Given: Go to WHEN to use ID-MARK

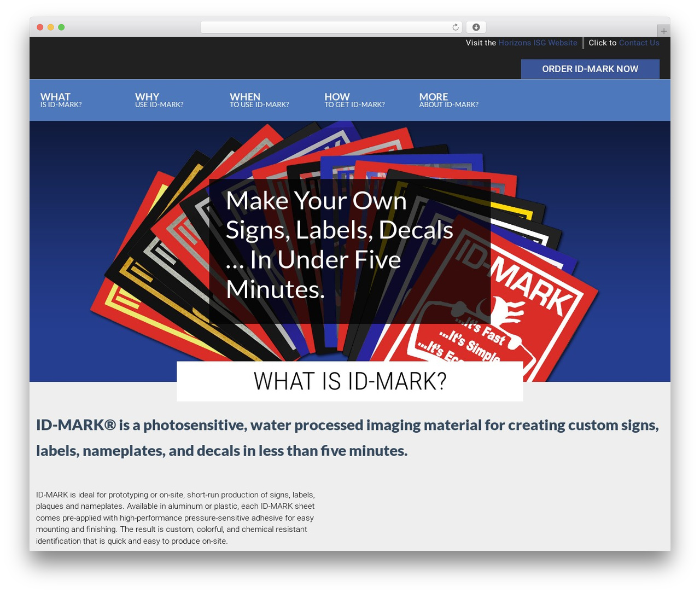Looking at the screenshot, I should [x=259, y=100].
